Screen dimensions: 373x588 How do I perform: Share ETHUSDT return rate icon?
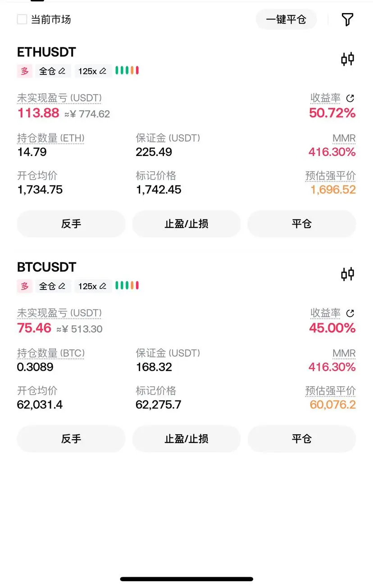pyautogui.click(x=350, y=98)
